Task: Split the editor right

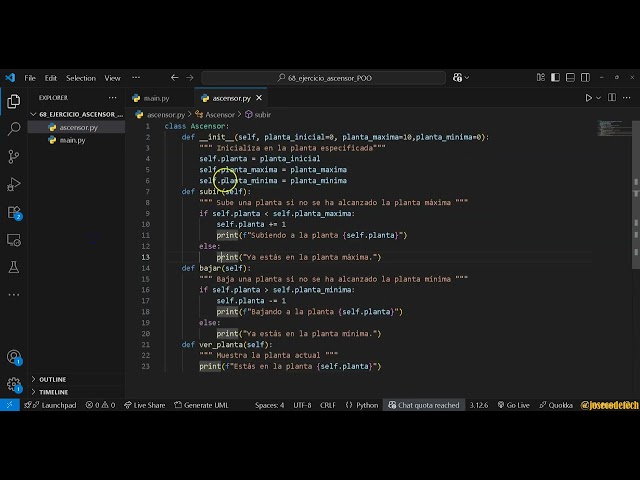Action: pos(612,98)
